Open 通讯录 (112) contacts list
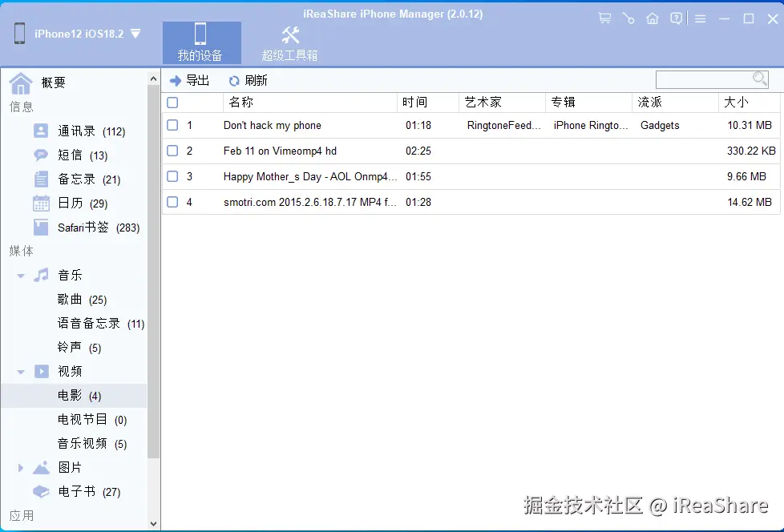This screenshot has height=532, width=784. pyautogui.click(x=91, y=131)
